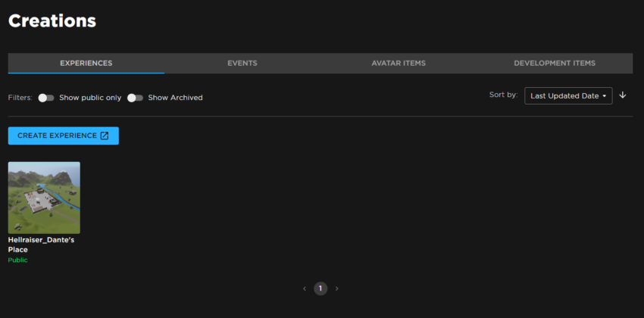
Task: Click the Creations page heading
Action: [x=52, y=20]
